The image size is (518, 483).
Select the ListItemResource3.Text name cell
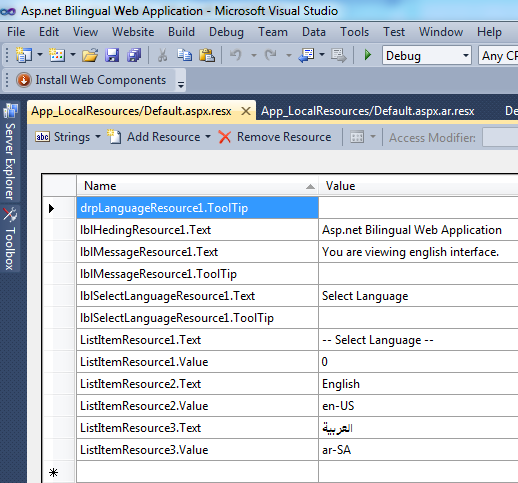(x=197, y=428)
